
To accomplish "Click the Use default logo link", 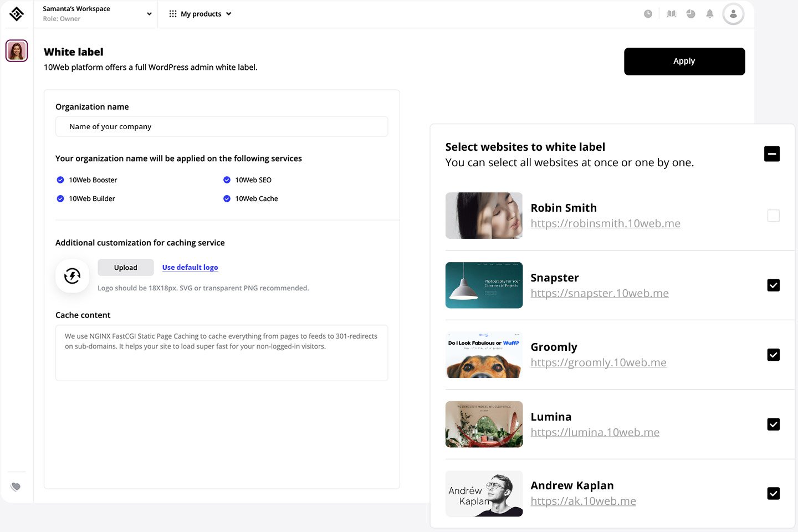I will [x=190, y=268].
